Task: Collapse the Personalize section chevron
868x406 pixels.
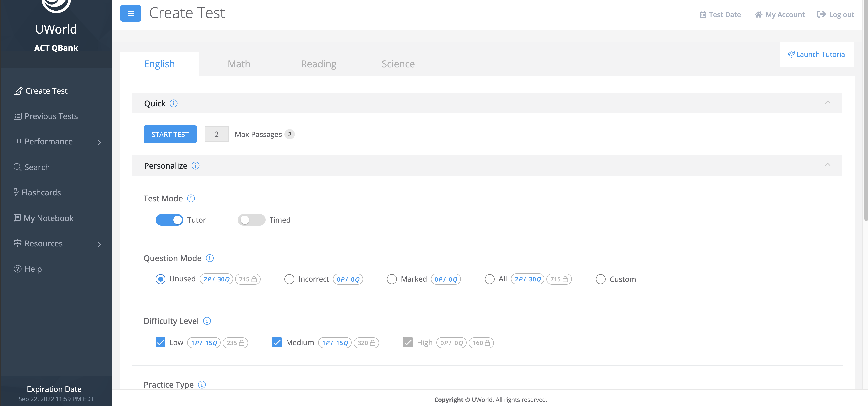Action: 828,165
